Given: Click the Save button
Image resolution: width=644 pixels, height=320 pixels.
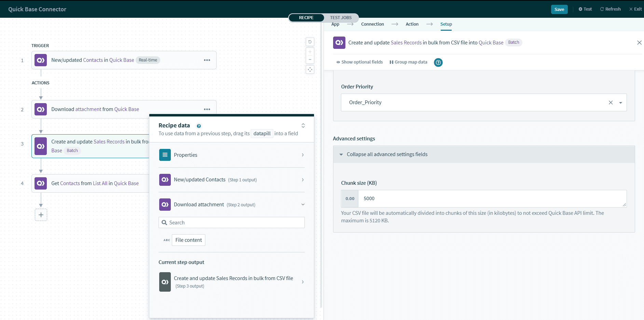Looking at the screenshot, I should pyautogui.click(x=559, y=10).
